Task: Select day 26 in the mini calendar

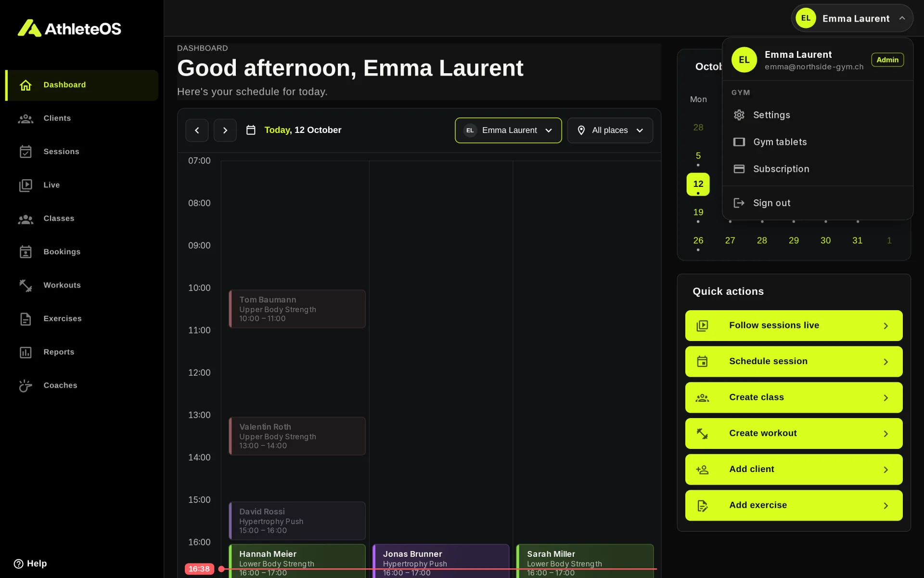Action: (x=698, y=241)
